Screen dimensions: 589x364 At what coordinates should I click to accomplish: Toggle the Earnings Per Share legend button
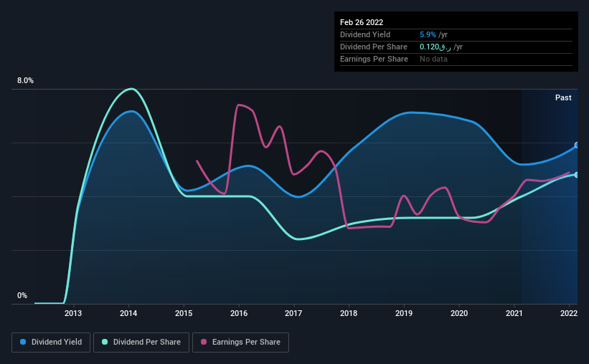click(x=240, y=343)
